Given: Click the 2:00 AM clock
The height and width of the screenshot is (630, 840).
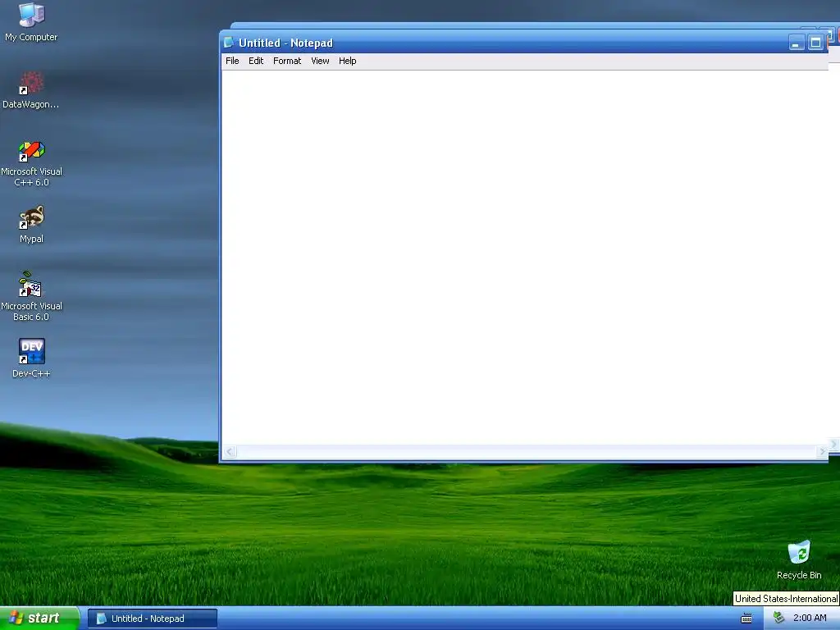Looking at the screenshot, I should 810,618.
